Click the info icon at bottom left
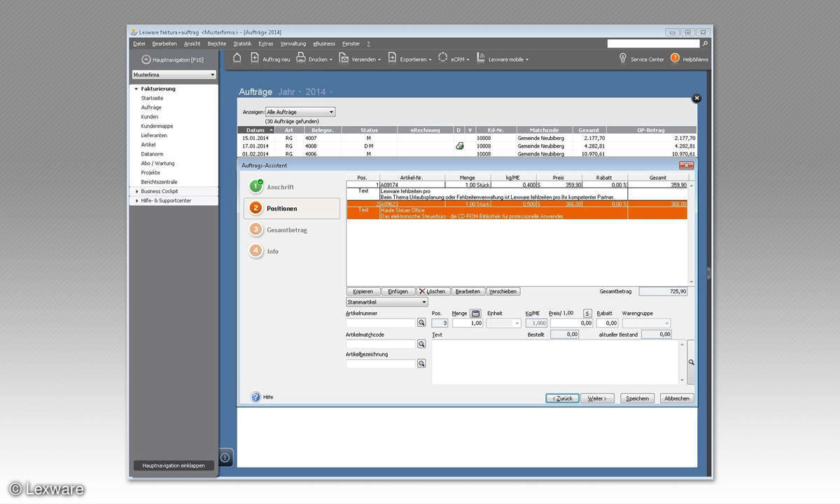The height and width of the screenshot is (504, 840). point(225,457)
